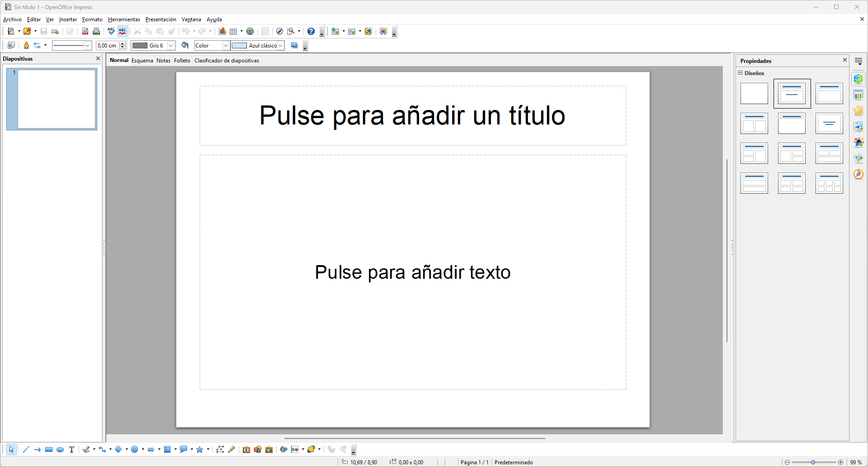Start slide show icon in toolbar
The height and width of the screenshot is (467, 868).
(x=383, y=31)
